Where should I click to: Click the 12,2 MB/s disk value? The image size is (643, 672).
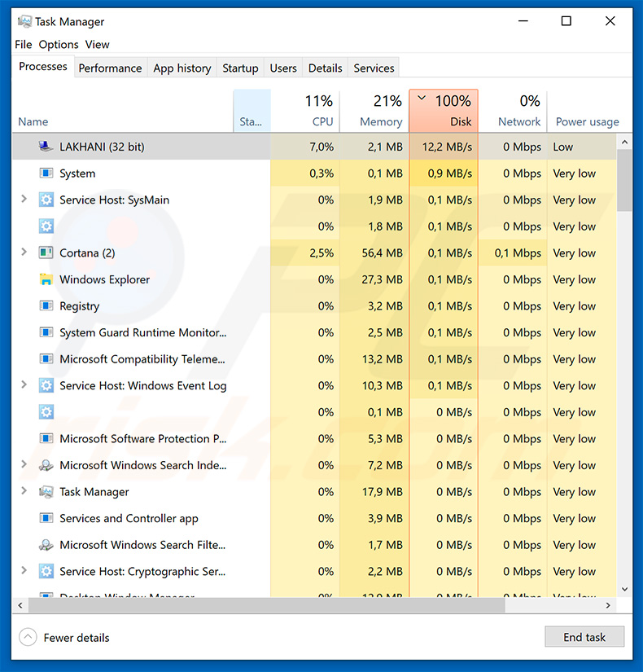447,147
